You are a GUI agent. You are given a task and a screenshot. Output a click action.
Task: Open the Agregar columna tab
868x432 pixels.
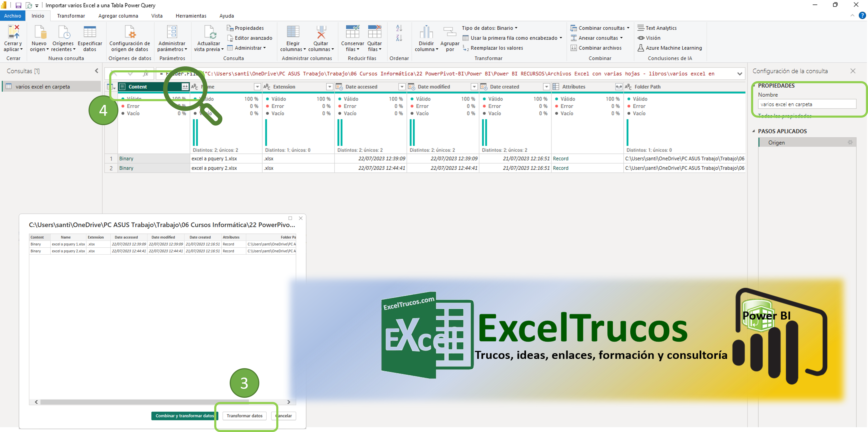(x=118, y=16)
